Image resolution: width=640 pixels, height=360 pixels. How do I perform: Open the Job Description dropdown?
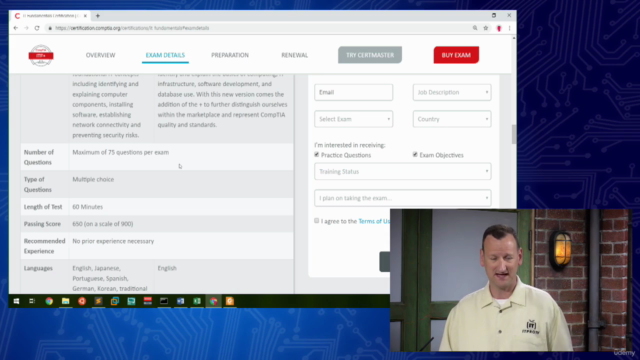click(452, 92)
